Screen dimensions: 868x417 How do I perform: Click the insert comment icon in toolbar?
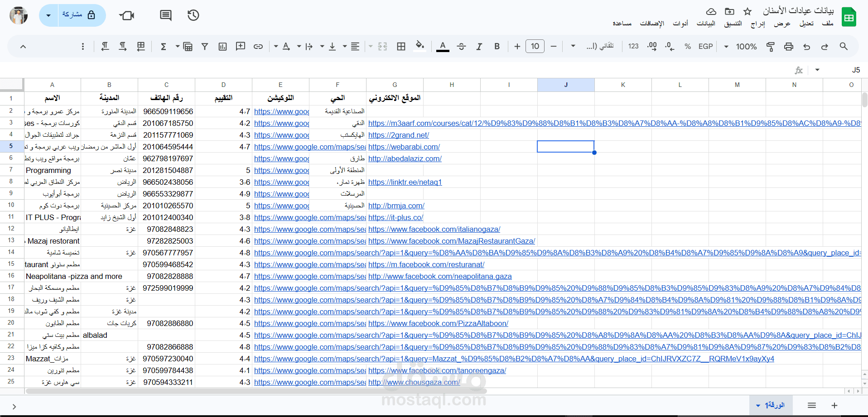tap(241, 46)
